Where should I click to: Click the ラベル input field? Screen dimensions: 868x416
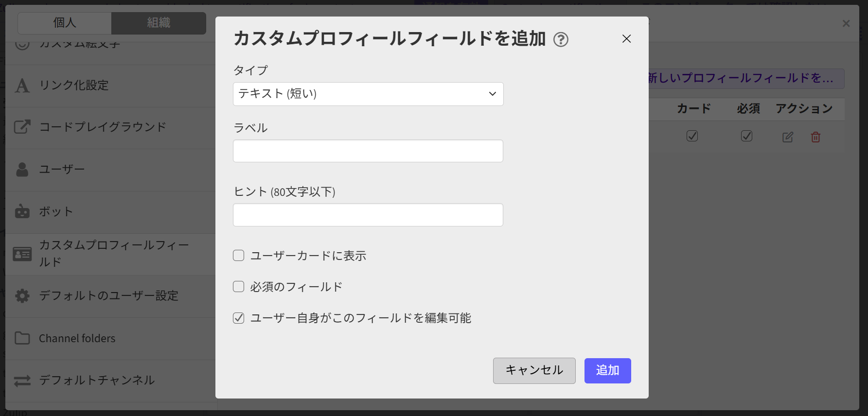(368, 151)
